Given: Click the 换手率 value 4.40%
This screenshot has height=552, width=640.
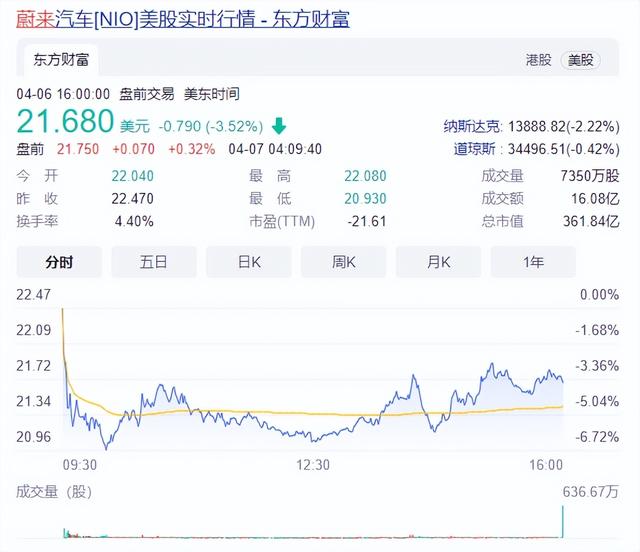Looking at the screenshot, I should coord(134,221).
